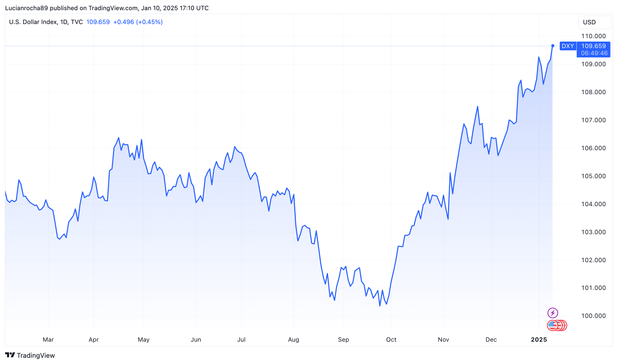Click the 106.000 price axis label

click(x=593, y=148)
